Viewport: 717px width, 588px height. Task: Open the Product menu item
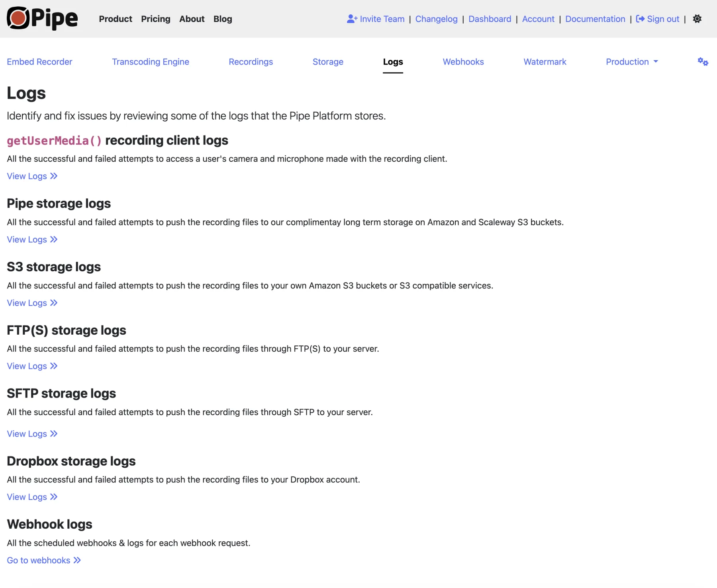pyautogui.click(x=116, y=19)
